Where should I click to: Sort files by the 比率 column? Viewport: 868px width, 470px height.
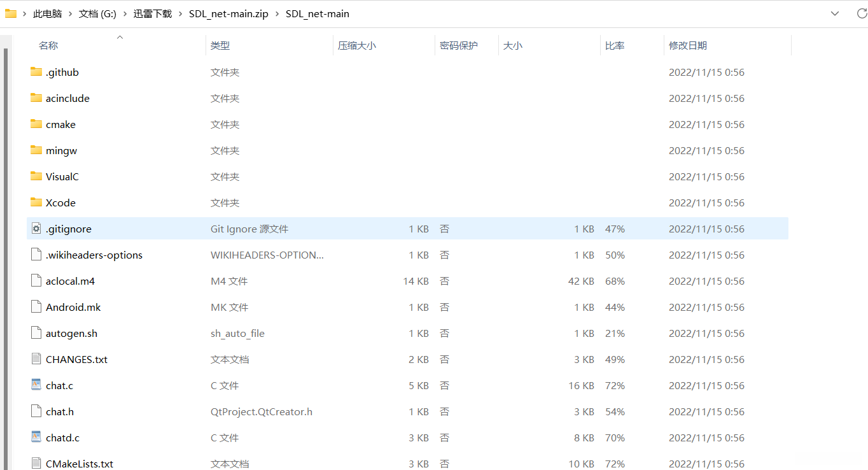[615, 45]
